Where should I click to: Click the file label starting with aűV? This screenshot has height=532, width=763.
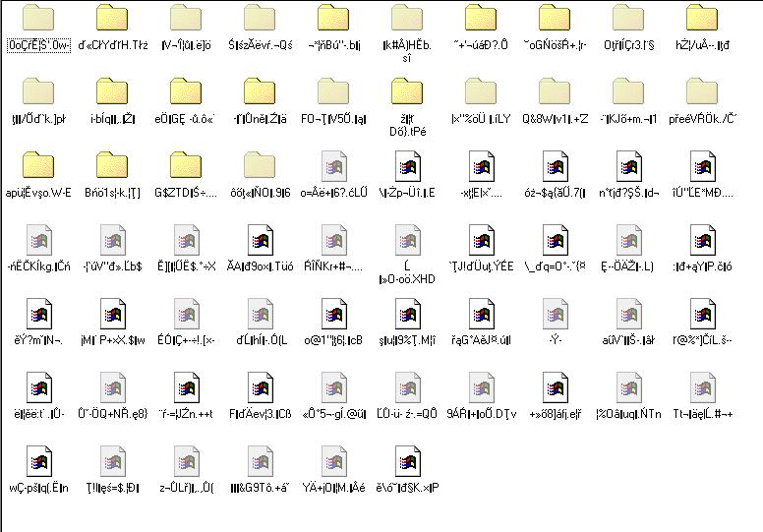click(628, 340)
